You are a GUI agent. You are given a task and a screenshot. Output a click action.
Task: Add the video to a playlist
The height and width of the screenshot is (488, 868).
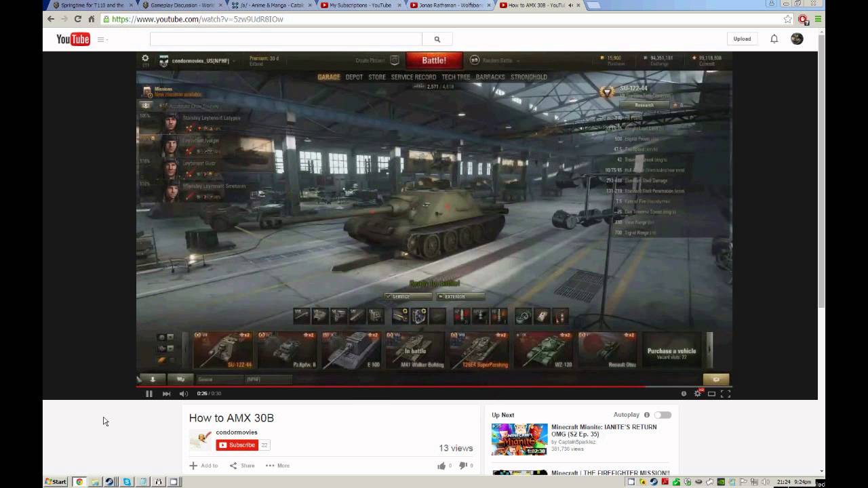[204, 466]
